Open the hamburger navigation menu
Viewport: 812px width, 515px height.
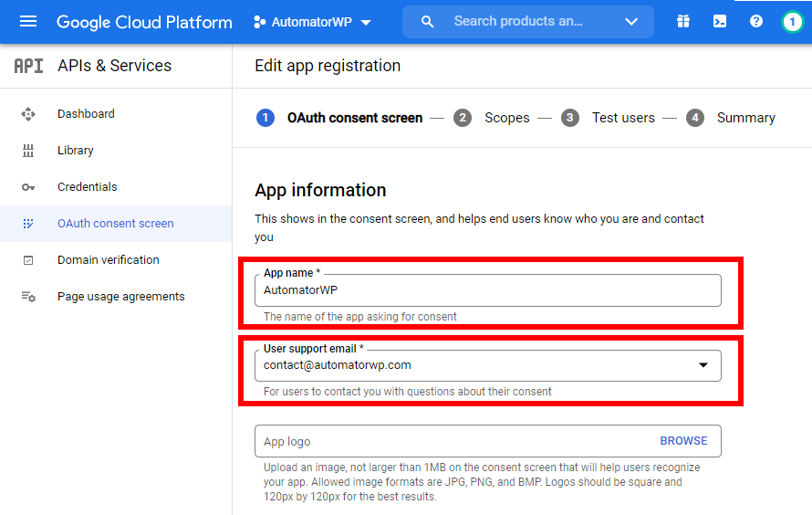[28, 22]
